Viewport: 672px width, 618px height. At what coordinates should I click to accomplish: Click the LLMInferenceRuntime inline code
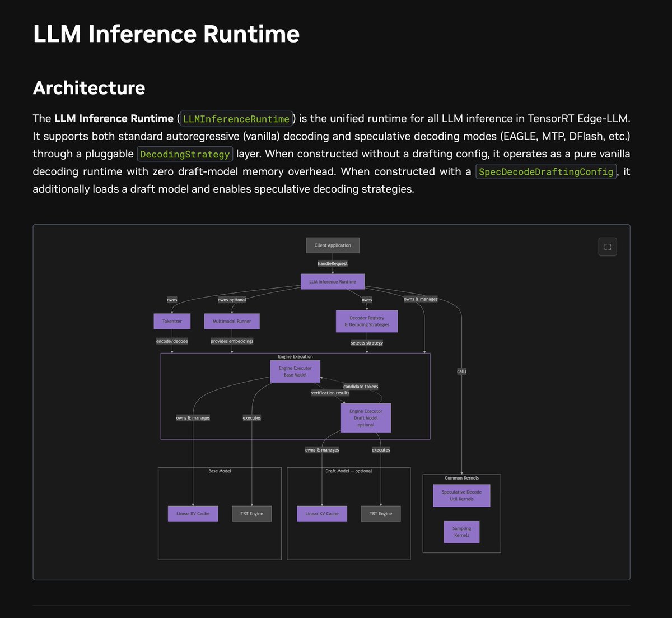pyautogui.click(x=236, y=119)
